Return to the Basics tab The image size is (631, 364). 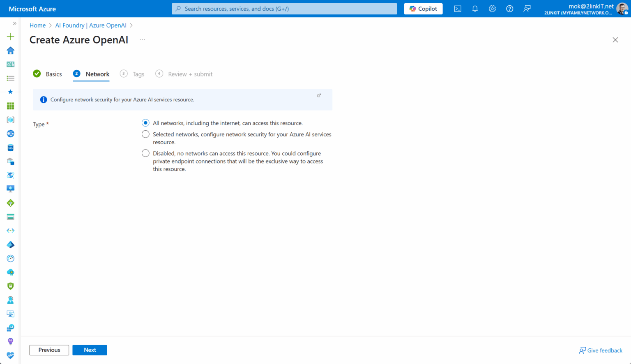pyautogui.click(x=53, y=74)
